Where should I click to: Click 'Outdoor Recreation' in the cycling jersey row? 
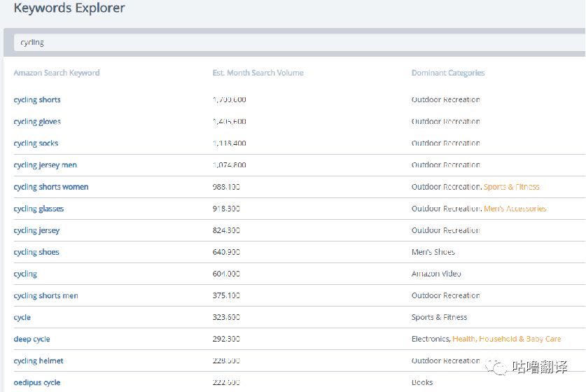(446, 230)
